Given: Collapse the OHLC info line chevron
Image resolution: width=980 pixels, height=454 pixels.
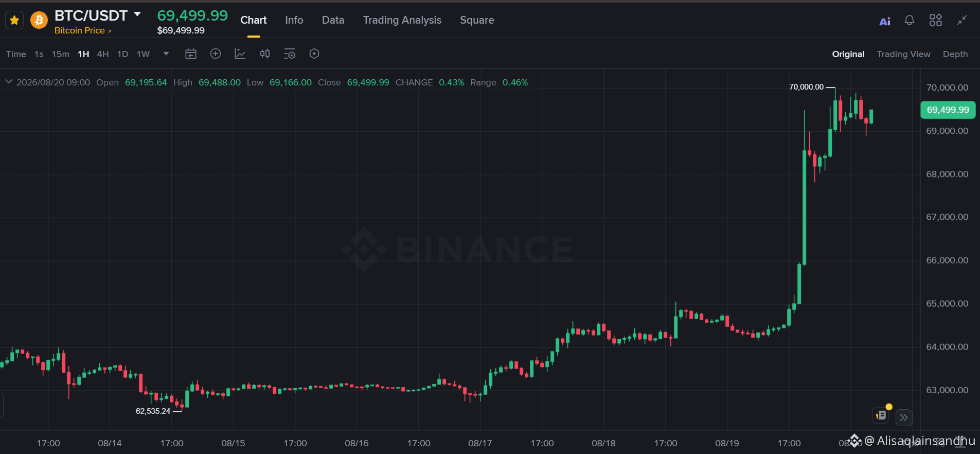Looking at the screenshot, I should 9,82.
